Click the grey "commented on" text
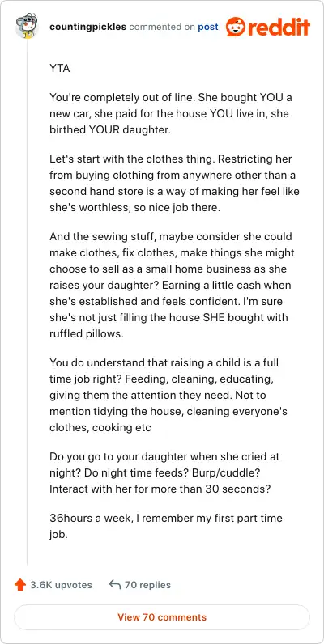 click(162, 28)
